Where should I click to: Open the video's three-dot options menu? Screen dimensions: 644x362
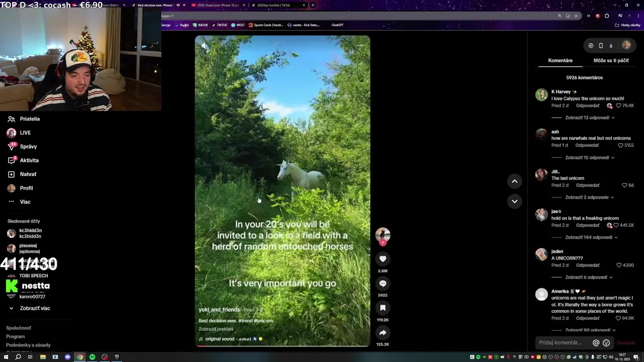[x=360, y=46]
